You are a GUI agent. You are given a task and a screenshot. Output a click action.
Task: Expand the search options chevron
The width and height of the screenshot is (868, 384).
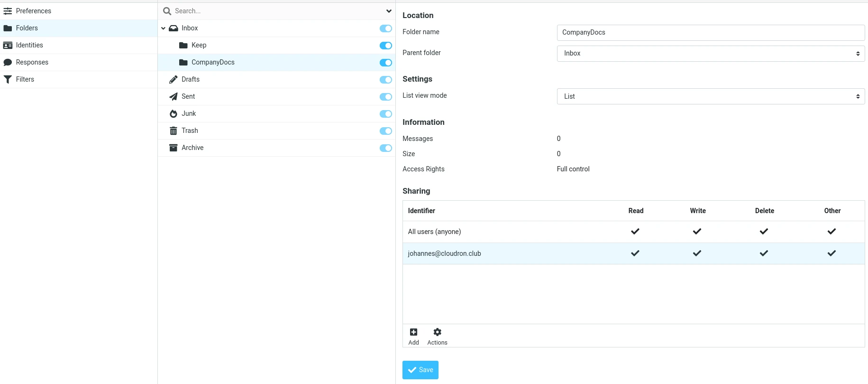pos(389,11)
